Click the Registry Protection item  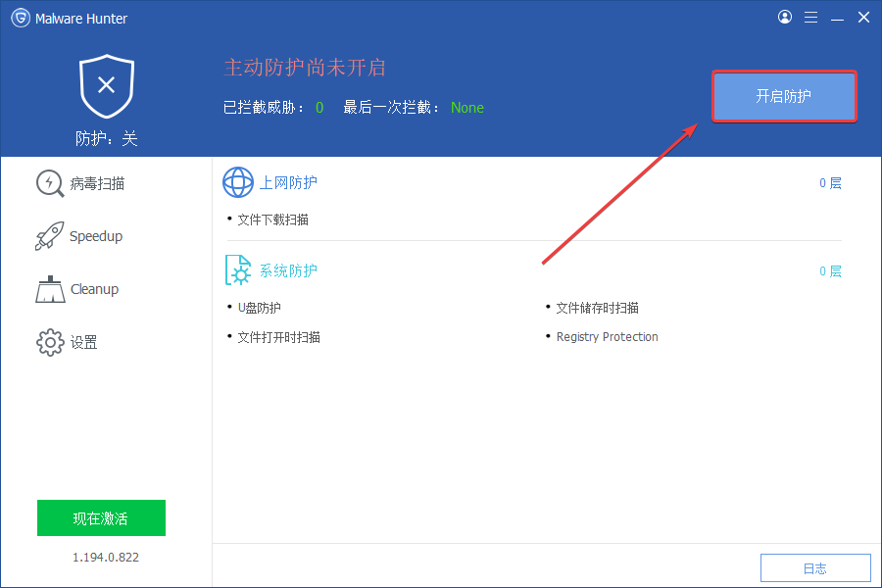(607, 337)
